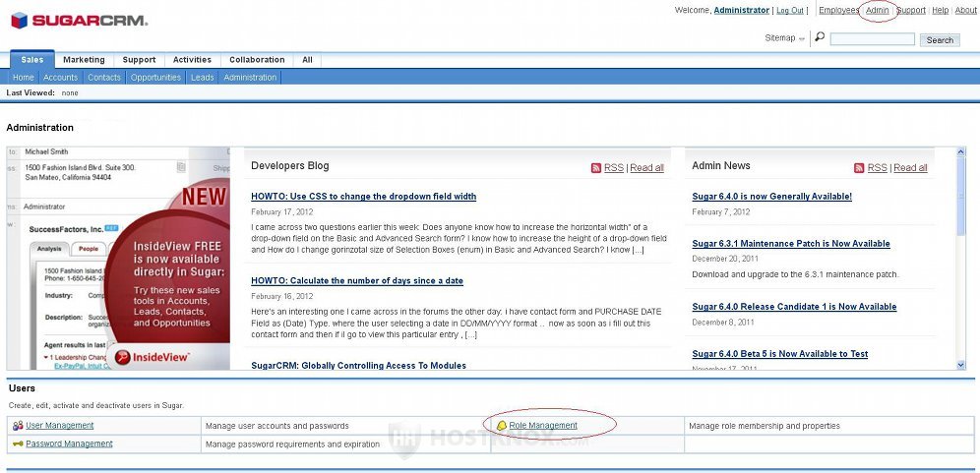Image resolution: width=980 pixels, height=473 pixels.
Task: Open Sugar 6.3.1 Maintenance Patch news
Action: click(x=791, y=244)
